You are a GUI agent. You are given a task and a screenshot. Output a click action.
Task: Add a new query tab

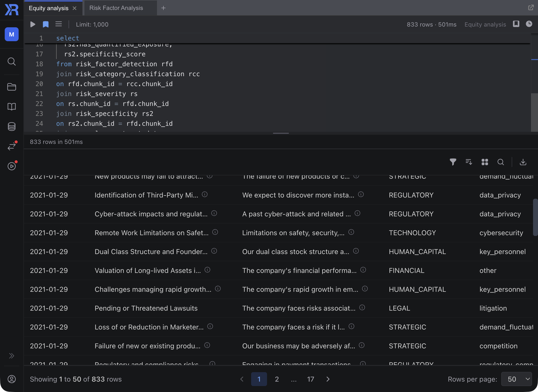(x=163, y=8)
